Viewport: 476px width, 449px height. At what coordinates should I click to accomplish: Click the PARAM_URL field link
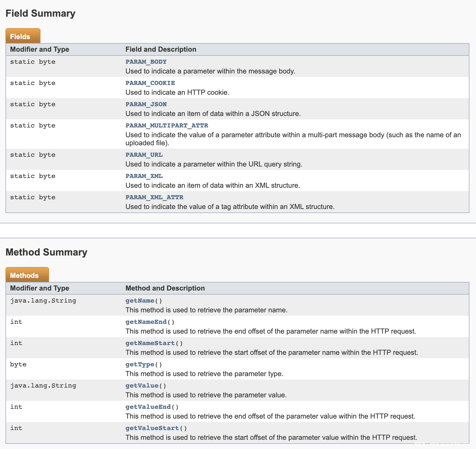pyautogui.click(x=144, y=155)
